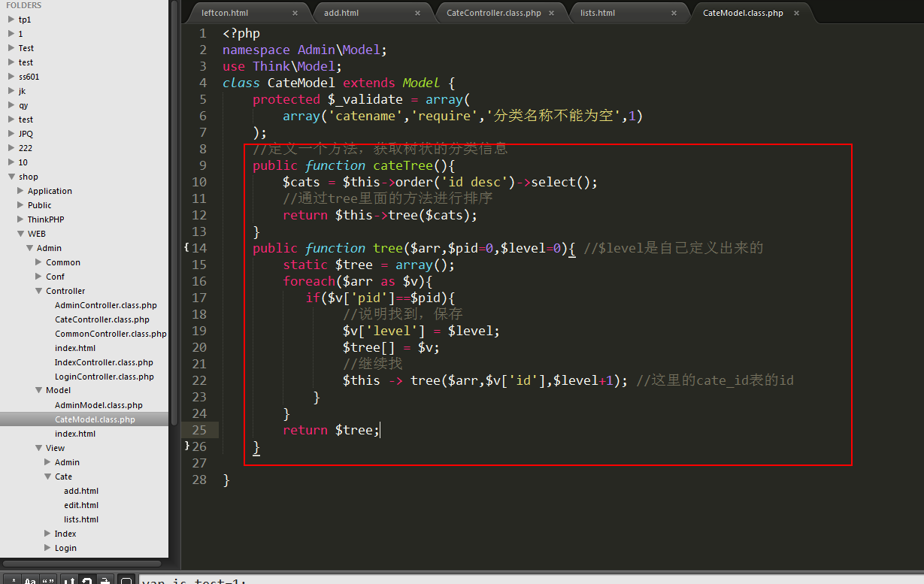Open add.html under Cate folder
The height and width of the screenshot is (584, 924).
click(81, 491)
